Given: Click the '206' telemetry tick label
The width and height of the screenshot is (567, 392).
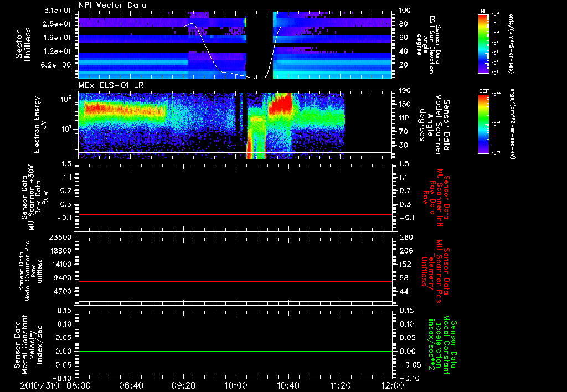Looking at the screenshot, I should [405, 251].
